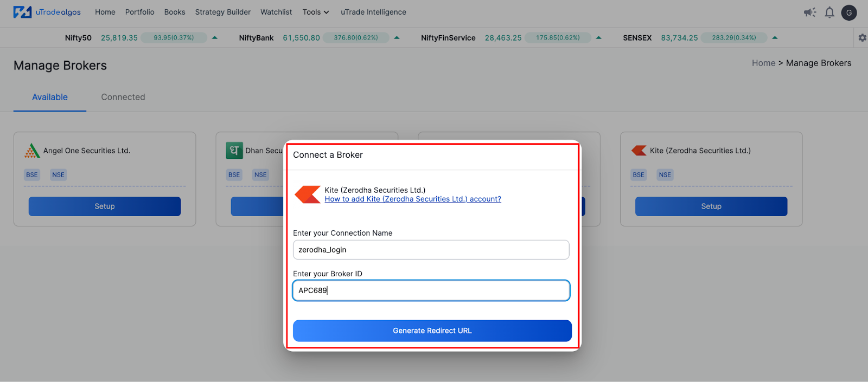Go to Home in navigation bar
Image resolution: width=868 pixels, height=382 pixels.
coord(105,12)
